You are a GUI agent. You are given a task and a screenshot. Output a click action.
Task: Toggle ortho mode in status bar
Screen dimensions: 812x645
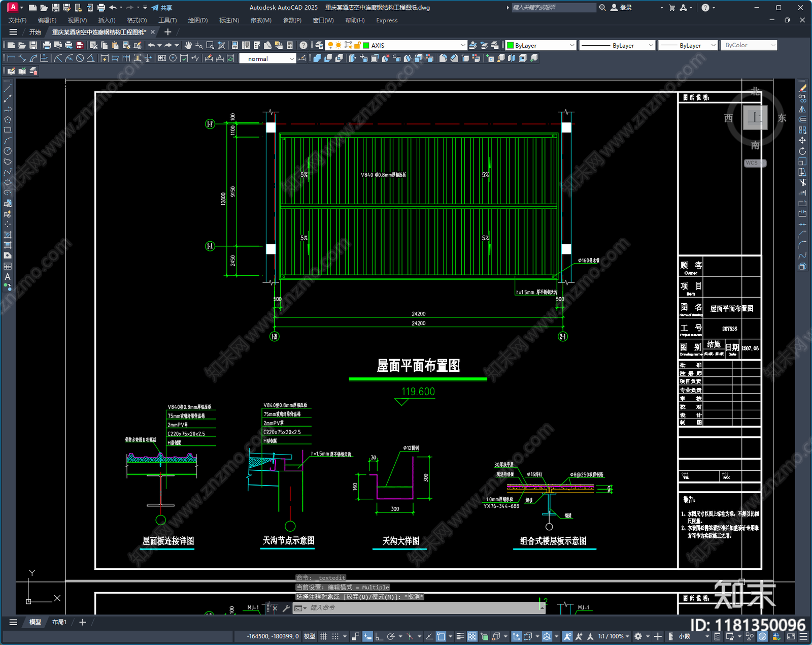pos(379,636)
